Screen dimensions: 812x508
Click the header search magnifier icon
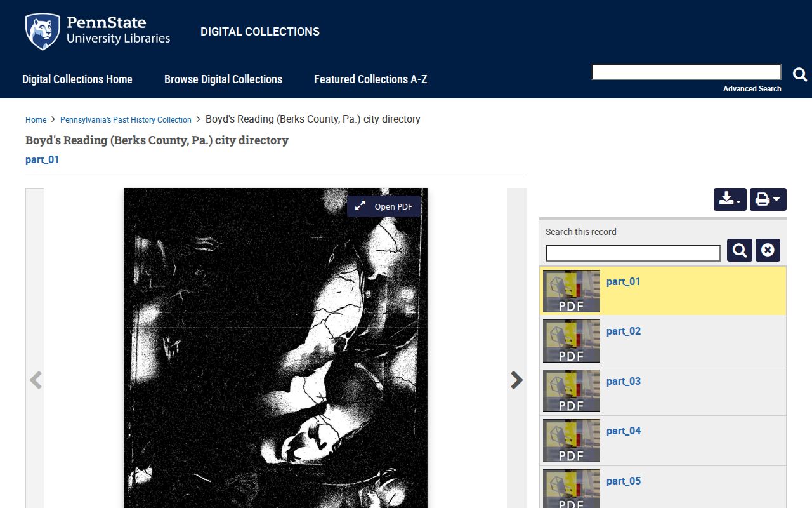(800, 75)
